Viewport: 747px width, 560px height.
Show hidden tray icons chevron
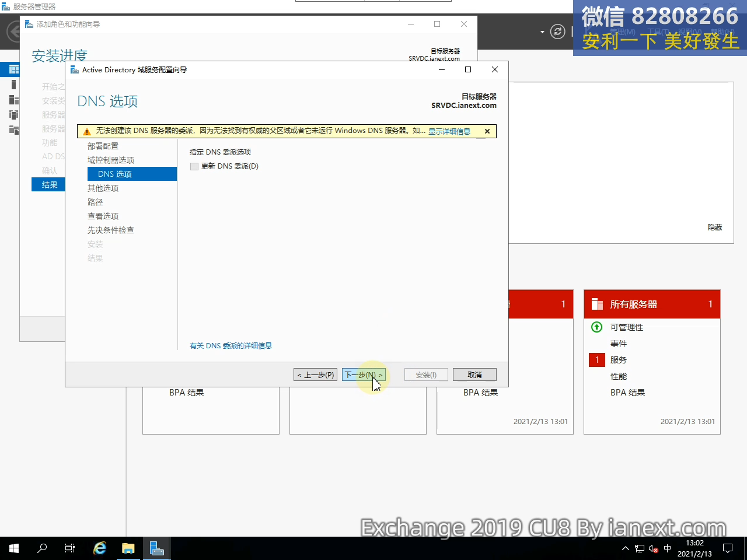(626, 548)
